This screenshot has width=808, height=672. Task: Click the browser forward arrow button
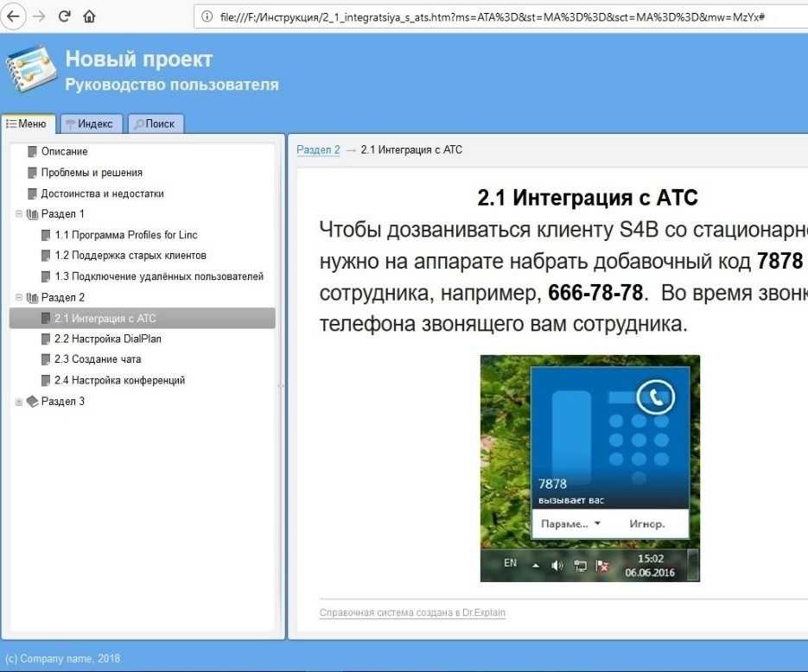pyautogui.click(x=38, y=16)
